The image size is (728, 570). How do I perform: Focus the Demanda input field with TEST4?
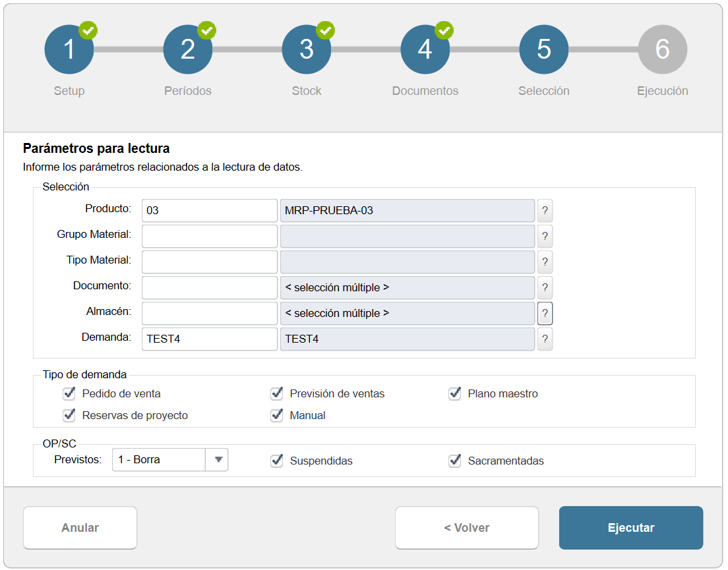pyautogui.click(x=209, y=339)
